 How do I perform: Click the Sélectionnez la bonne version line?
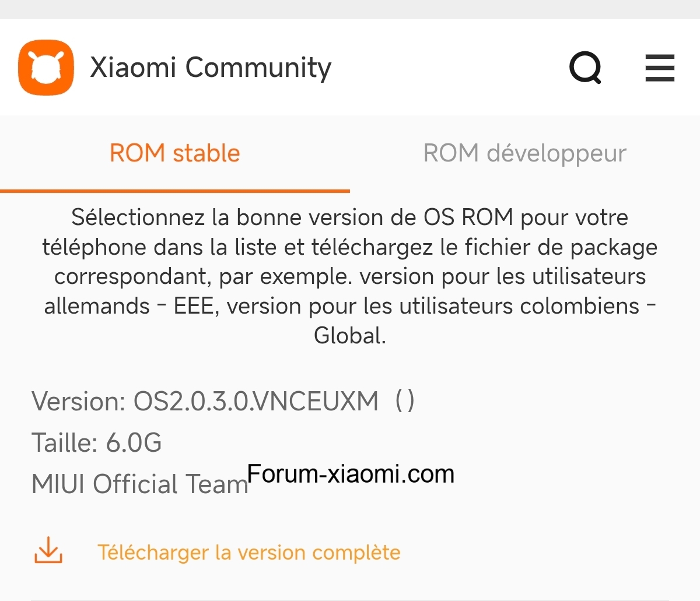tap(350, 217)
